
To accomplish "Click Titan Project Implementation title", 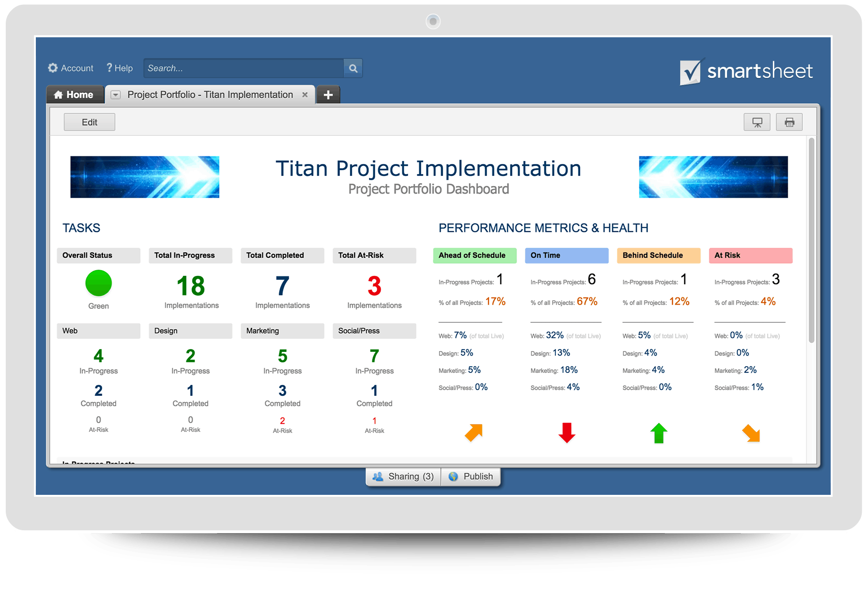I will 428,168.
